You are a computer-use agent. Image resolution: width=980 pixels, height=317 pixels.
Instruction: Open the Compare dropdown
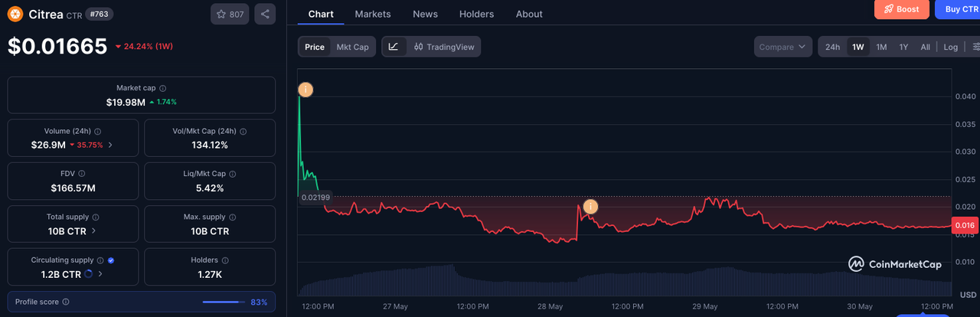click(x=782, y=47)
